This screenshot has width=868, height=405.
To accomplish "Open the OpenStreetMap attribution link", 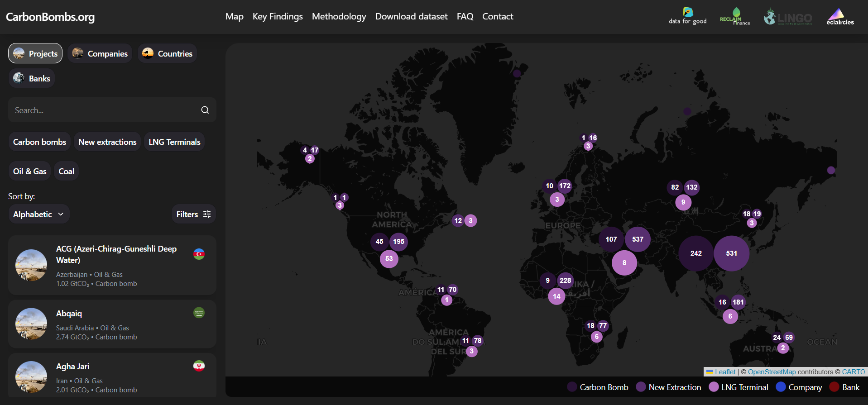I will pyautogui.click(x=772, y=372).
